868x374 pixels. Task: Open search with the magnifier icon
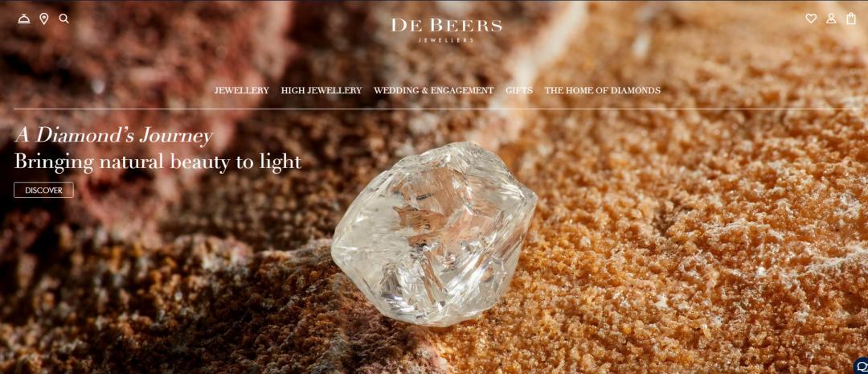[x=64, y=18]
